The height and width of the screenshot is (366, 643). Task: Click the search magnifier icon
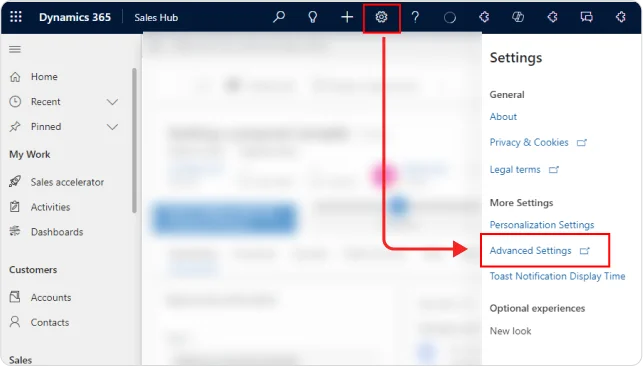(279, 17)
